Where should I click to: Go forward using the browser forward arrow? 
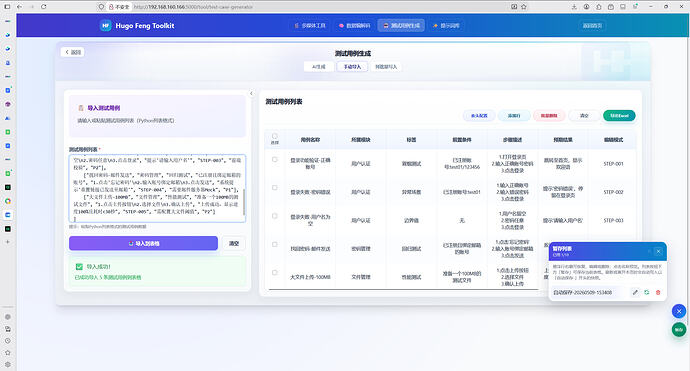pyautogui.click(x=31, y=7)
